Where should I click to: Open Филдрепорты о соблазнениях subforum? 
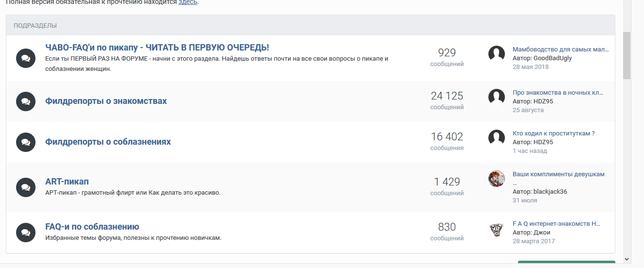point(108,142)
